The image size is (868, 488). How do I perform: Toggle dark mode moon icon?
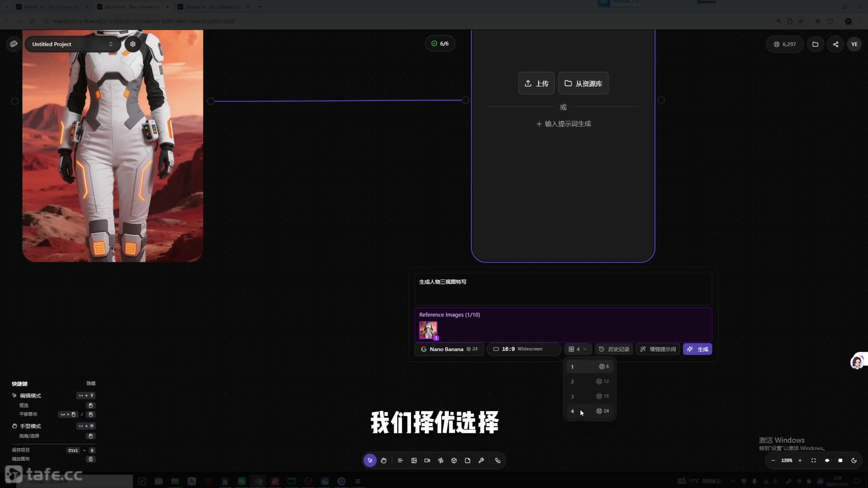coord(854,460)
